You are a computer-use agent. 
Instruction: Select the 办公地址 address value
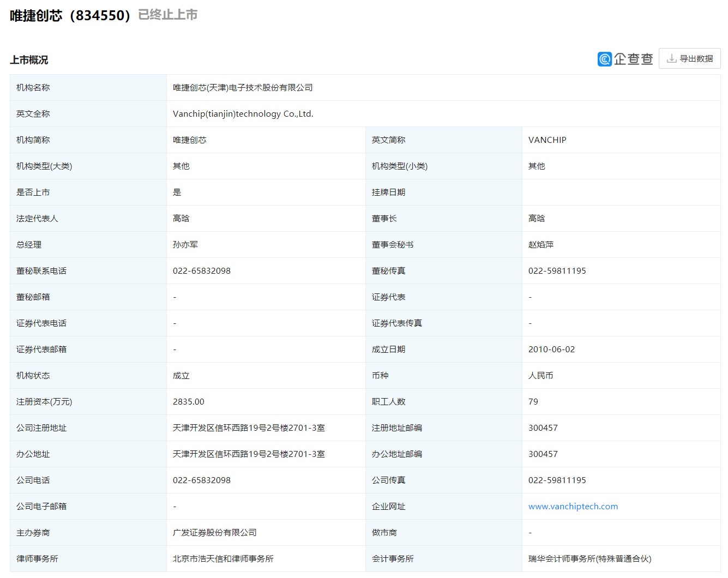pos(249,454)
